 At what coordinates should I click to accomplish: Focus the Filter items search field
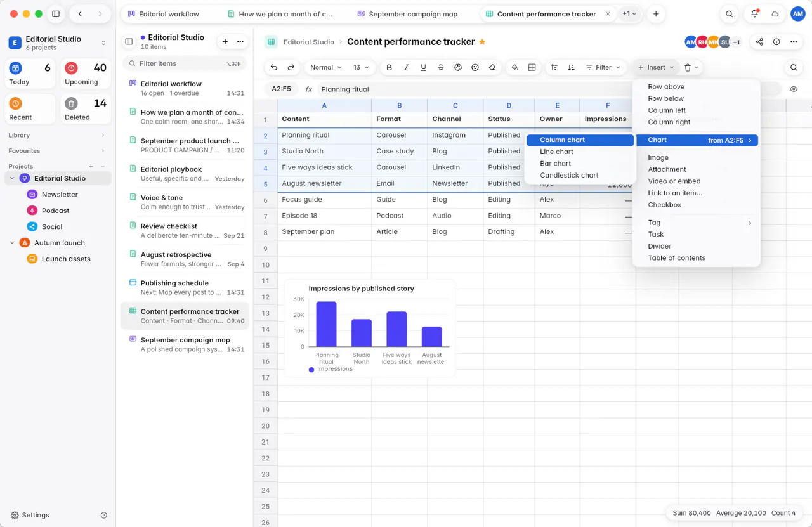[183, 63]
